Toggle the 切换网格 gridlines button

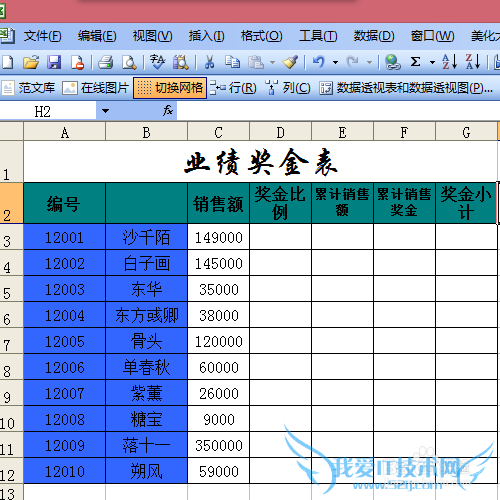click(170, 88)
